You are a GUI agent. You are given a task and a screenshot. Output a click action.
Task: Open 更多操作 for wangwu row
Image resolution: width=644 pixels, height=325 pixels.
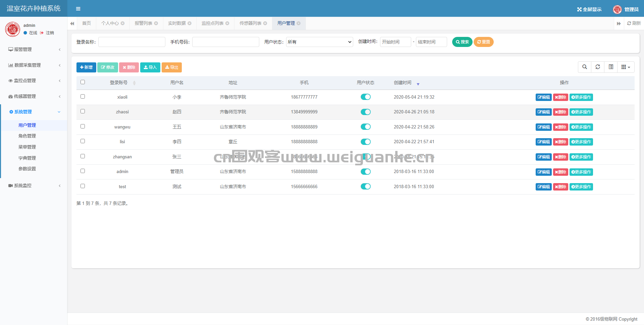tap(581, 127)
